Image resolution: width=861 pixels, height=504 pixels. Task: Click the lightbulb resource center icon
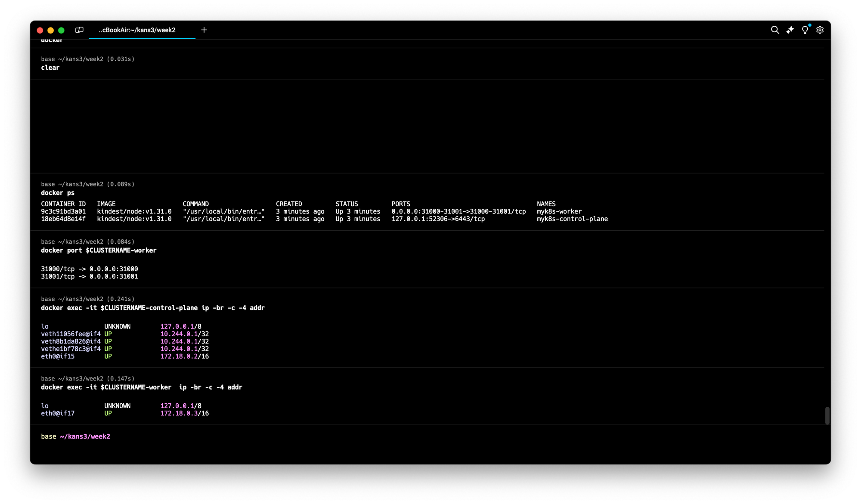(x=805, y=30)
